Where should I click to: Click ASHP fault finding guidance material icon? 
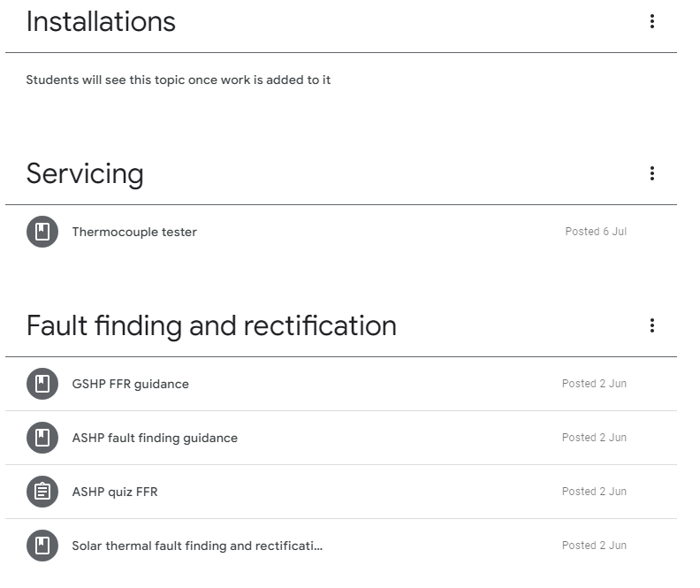click(42, 438)
